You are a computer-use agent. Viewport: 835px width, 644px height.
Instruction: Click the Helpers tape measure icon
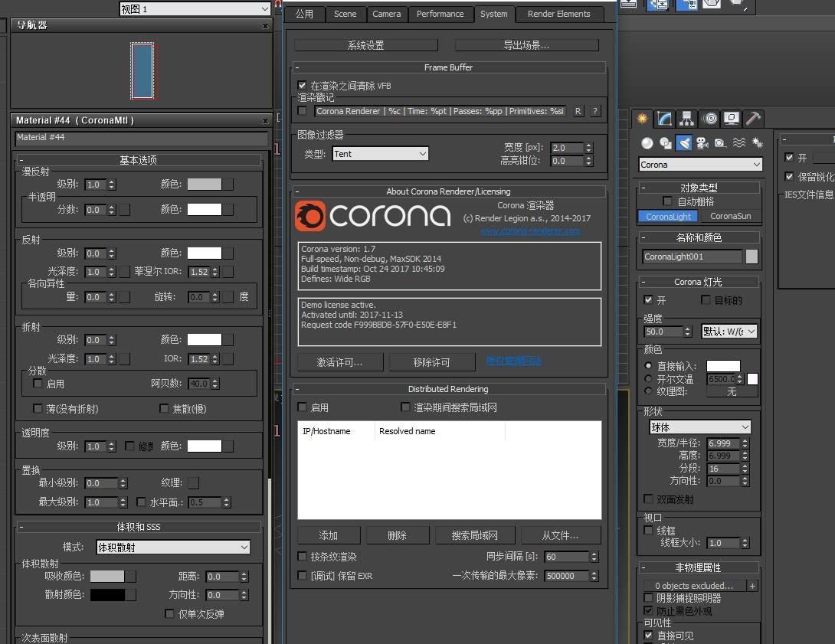[x=719, y=144]
